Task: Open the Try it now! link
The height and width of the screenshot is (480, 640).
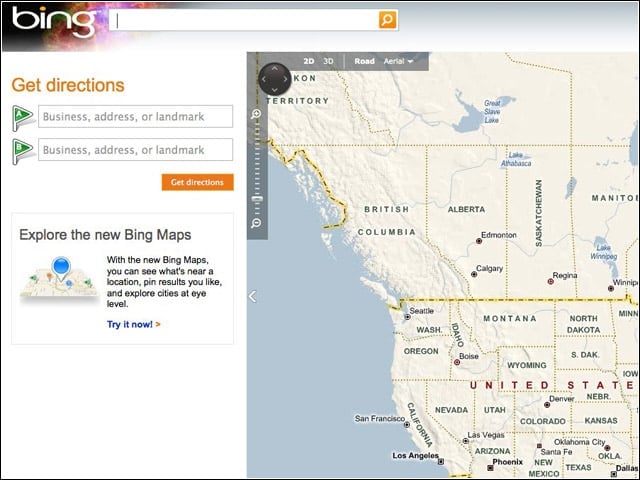Action: click(x=133, y=324)
